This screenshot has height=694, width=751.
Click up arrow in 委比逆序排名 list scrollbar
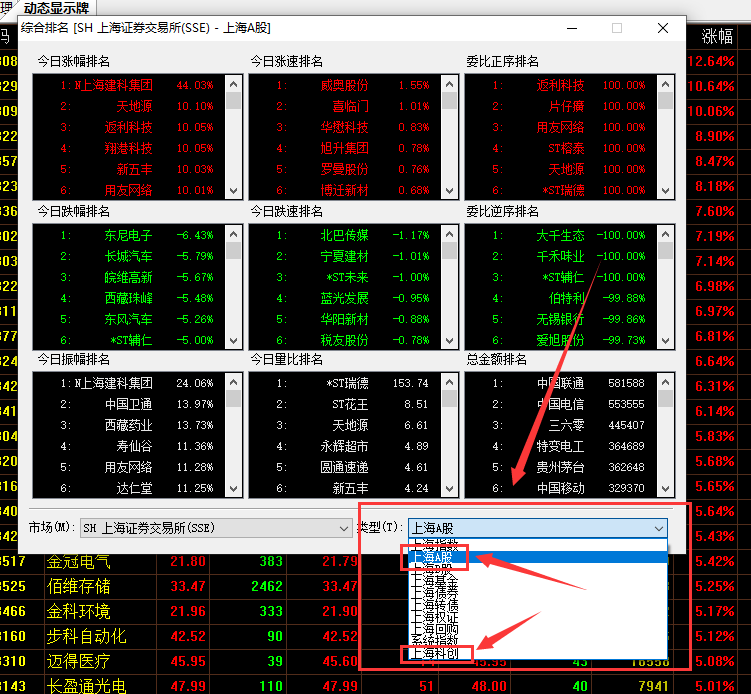tap(665, 234)
